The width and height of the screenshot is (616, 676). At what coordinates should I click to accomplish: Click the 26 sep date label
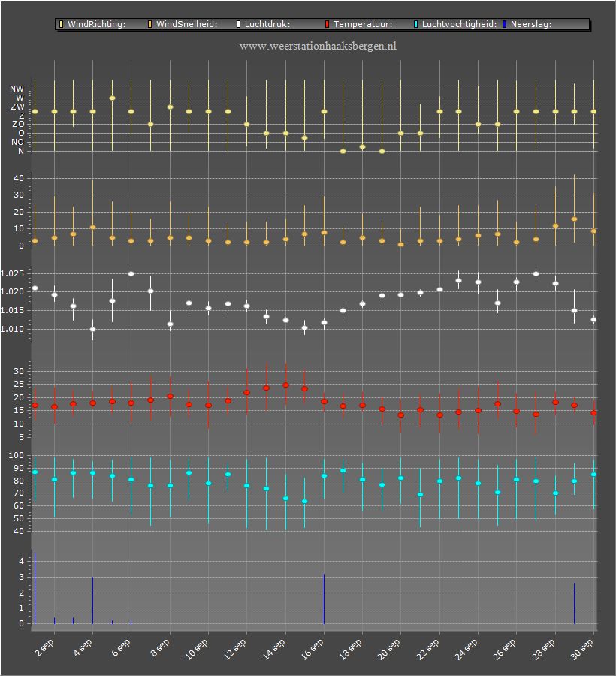click(x=504, y=649)
